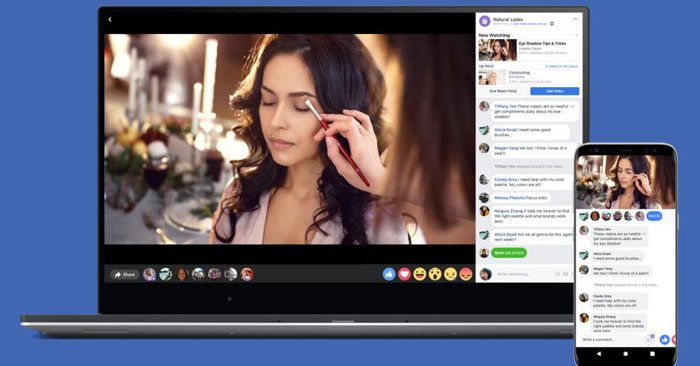Go back with the top-left arrow
The width and height of the screenshot is (700, 366).
point(110,19)
